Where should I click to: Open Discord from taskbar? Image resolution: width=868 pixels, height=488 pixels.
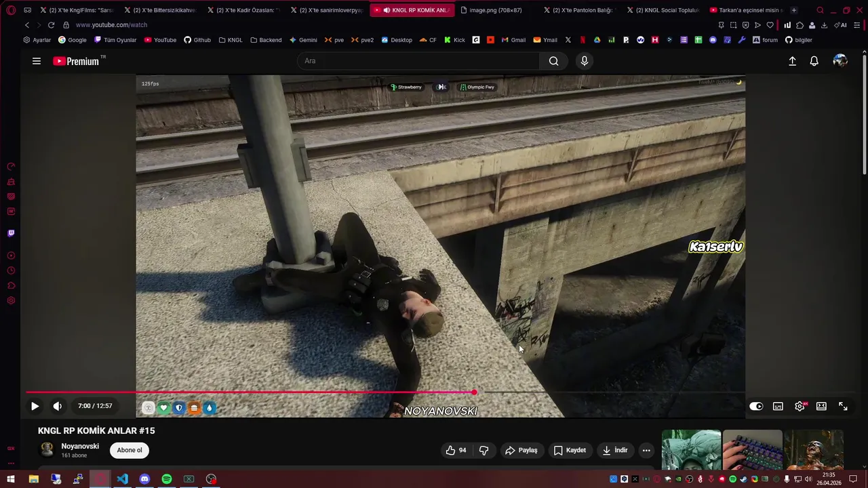pyautogui.click(x=144, y=479)
